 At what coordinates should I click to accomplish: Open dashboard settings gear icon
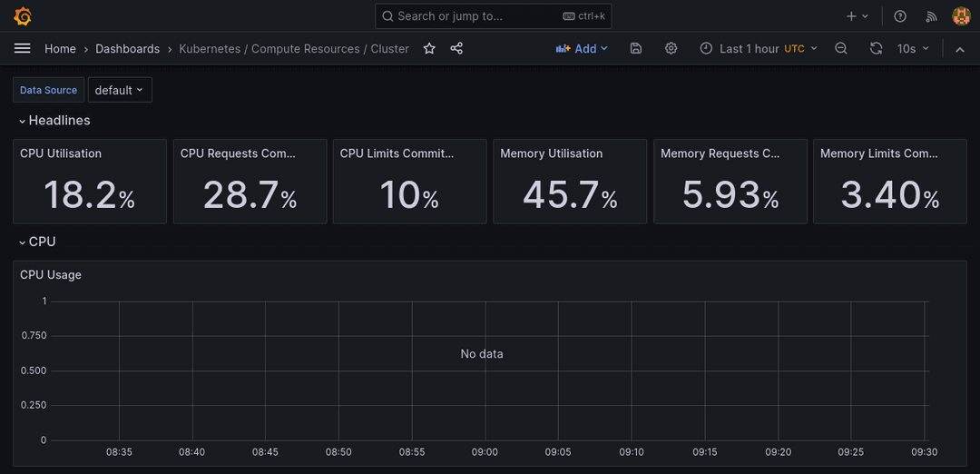click(671, 49)
